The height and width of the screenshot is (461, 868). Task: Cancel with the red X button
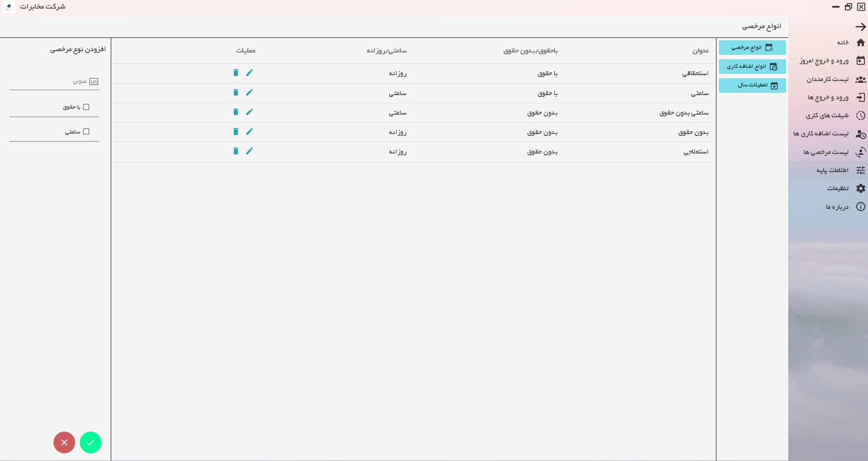point(64,442)
